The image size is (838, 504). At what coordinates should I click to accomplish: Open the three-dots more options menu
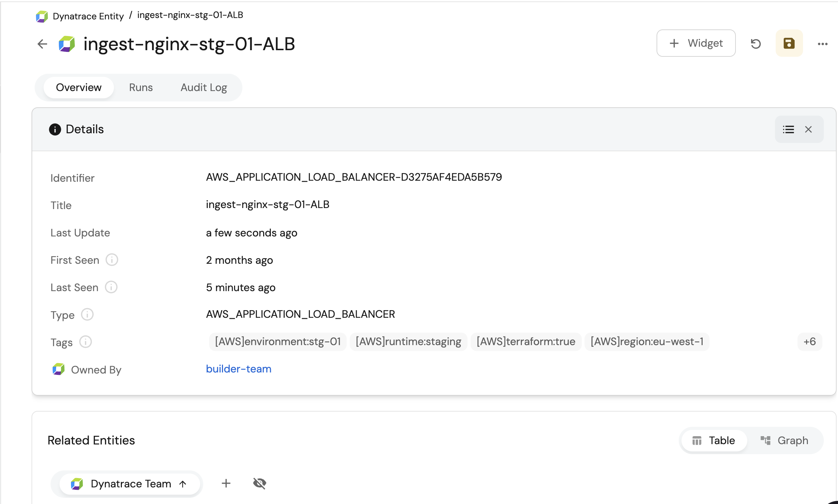pyautogui.click(x=822, y=44)
